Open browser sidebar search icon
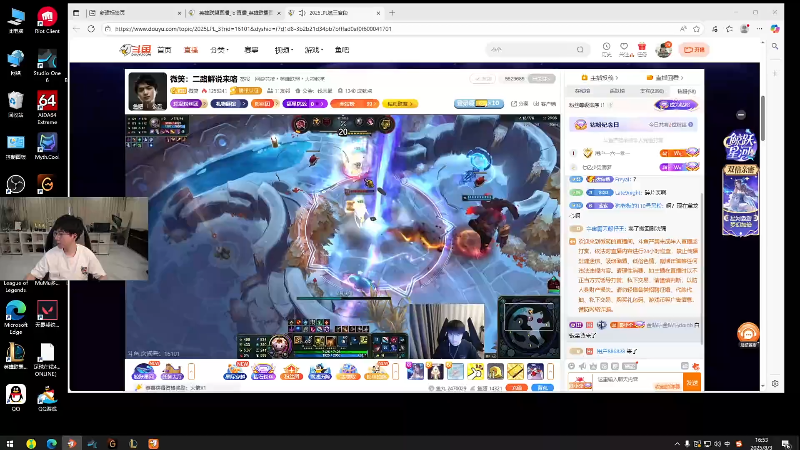This screenshot has height=450, width=800. click(775, 46)
